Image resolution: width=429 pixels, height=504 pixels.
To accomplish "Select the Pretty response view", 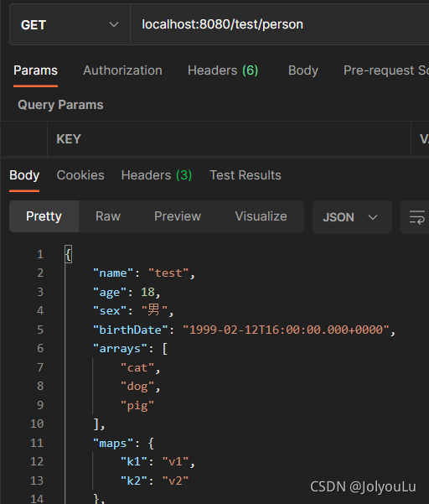I will (44, 216).
